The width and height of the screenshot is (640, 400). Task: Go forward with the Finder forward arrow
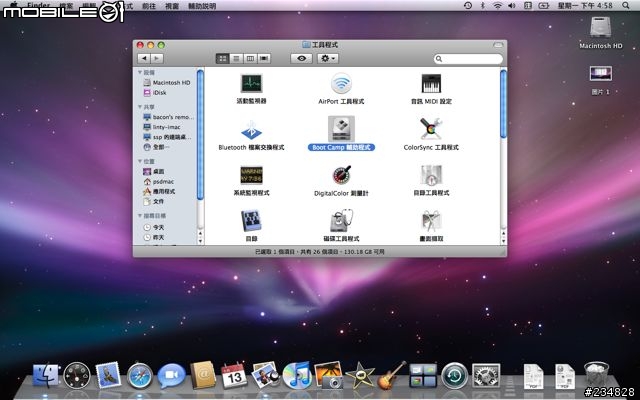click(157, 59)
